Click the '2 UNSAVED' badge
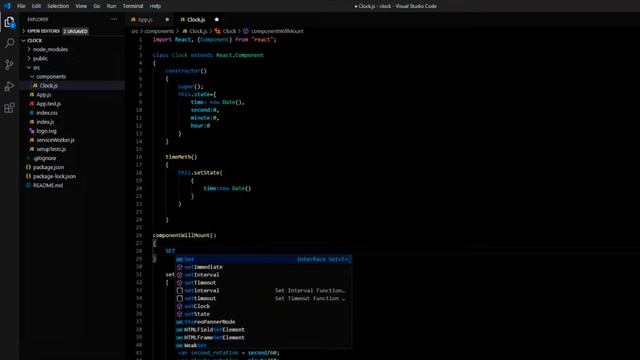 pyautogui.click(x=76, y=31)
